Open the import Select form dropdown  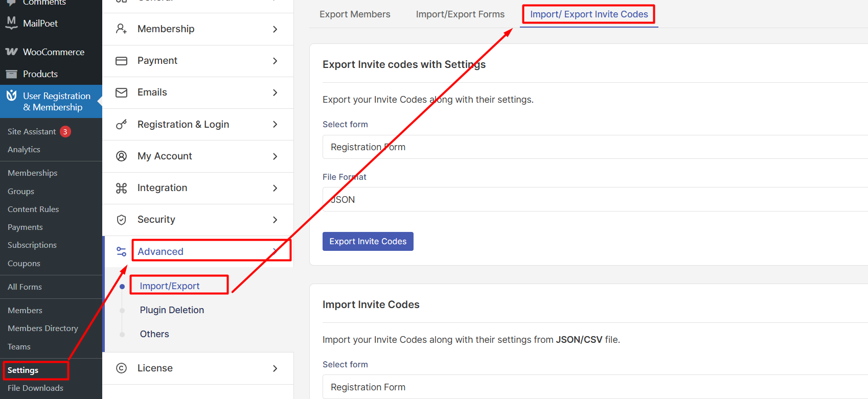point(595,387)
